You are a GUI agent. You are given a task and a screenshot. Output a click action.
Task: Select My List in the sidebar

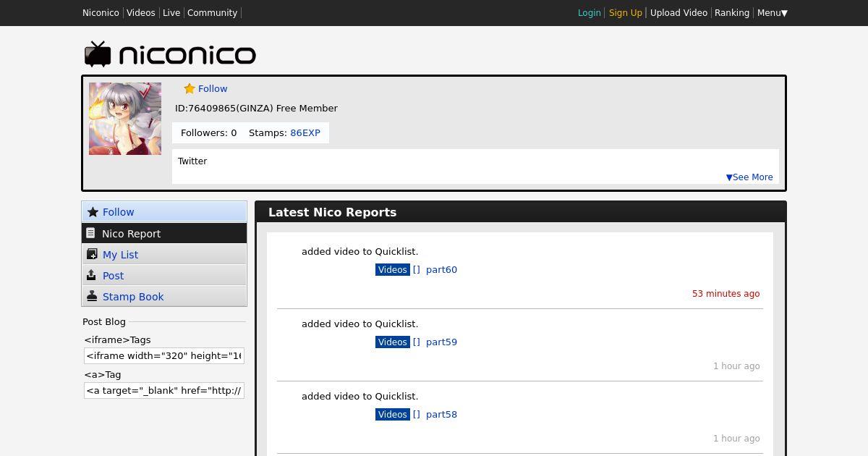click(x=164, y=254)
